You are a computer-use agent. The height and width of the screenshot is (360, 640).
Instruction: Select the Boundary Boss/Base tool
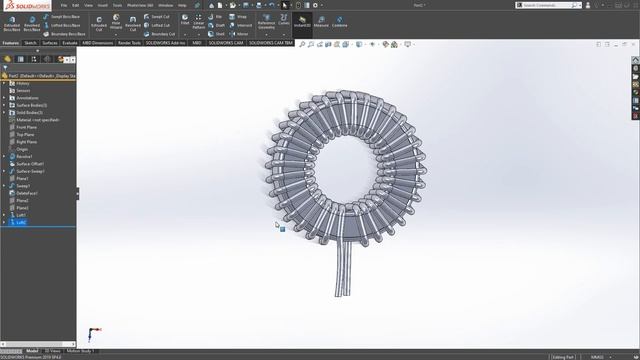64,34
